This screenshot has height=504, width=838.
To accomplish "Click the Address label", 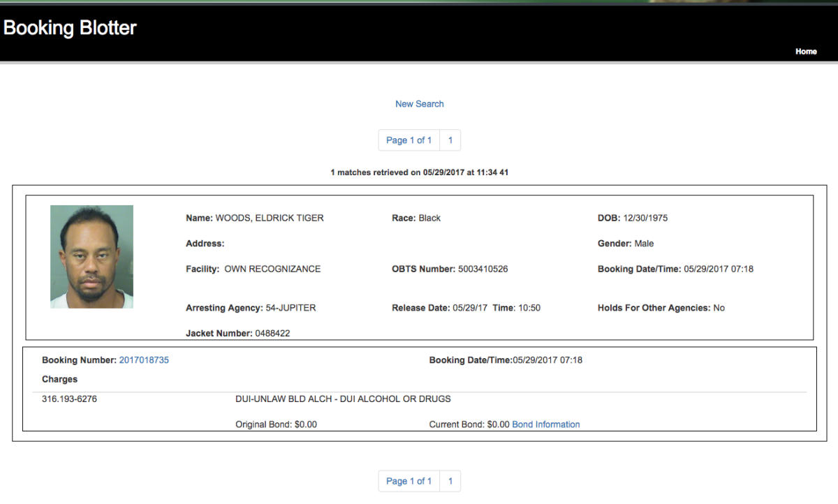I will point(205,244).
